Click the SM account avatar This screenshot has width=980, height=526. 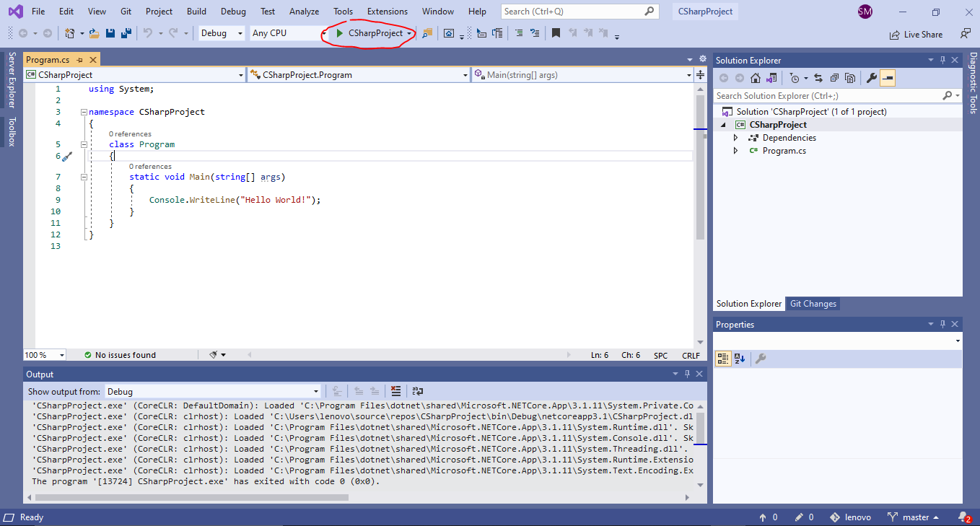click(865, 12)
